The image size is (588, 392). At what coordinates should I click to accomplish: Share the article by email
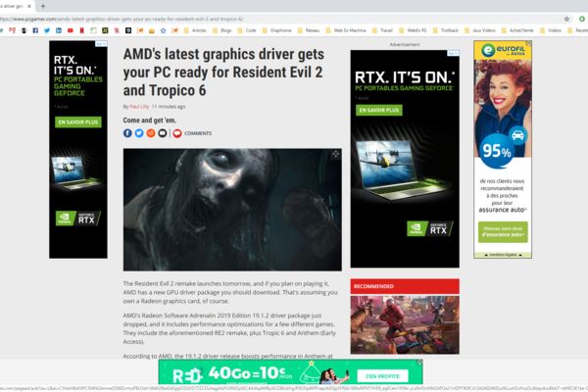[x=163, y=133]
